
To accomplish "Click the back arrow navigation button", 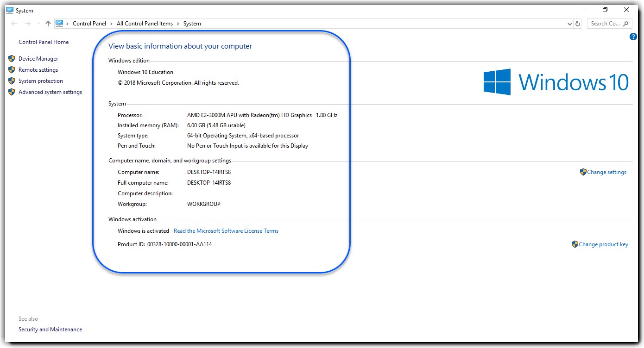I will click(x=14, y=24).
